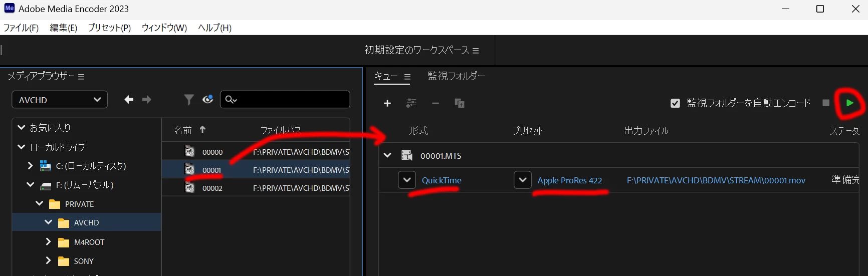The height and width of the screenshot is (276, 868).
Task: Sort by the 名前 column header
Action: [x=183, y=130]
